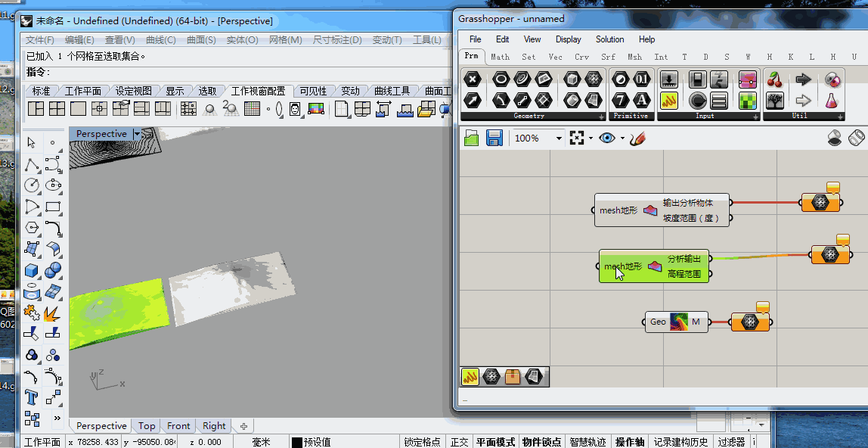Select the Polyline tool in Rhino
Screen dimensions: 868x448
click(x=32, y=164)
